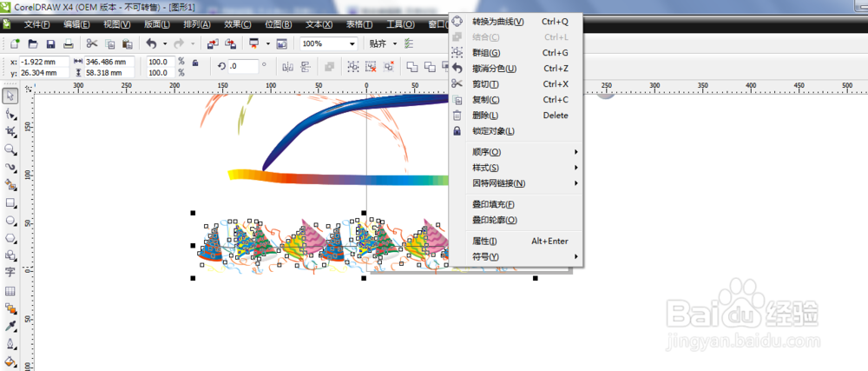Click the ungroup all icon on property bar
This screenshot has width=868, height=371.
click(389, 67)
